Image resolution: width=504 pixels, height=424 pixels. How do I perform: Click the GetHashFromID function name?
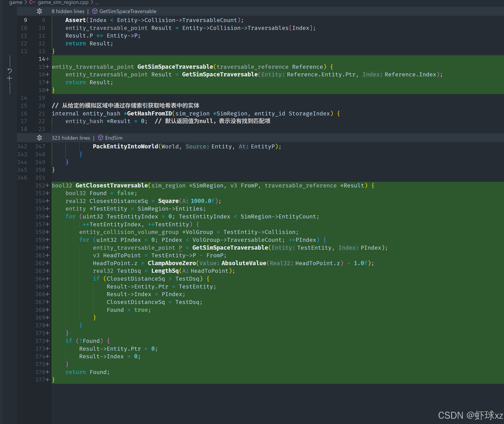[149, 113]
